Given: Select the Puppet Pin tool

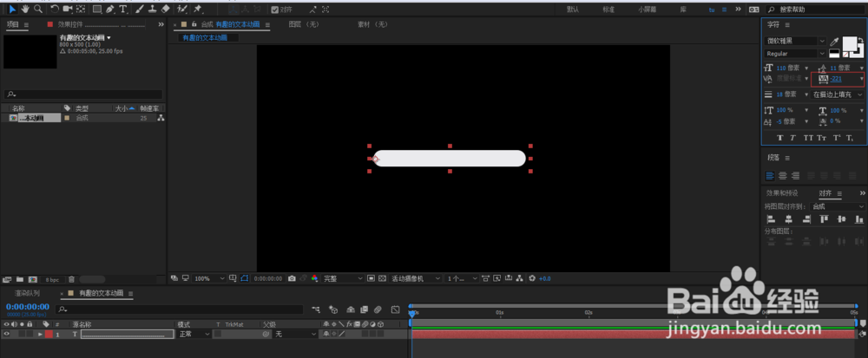Looking at the screenshot, I should (198, 9).
